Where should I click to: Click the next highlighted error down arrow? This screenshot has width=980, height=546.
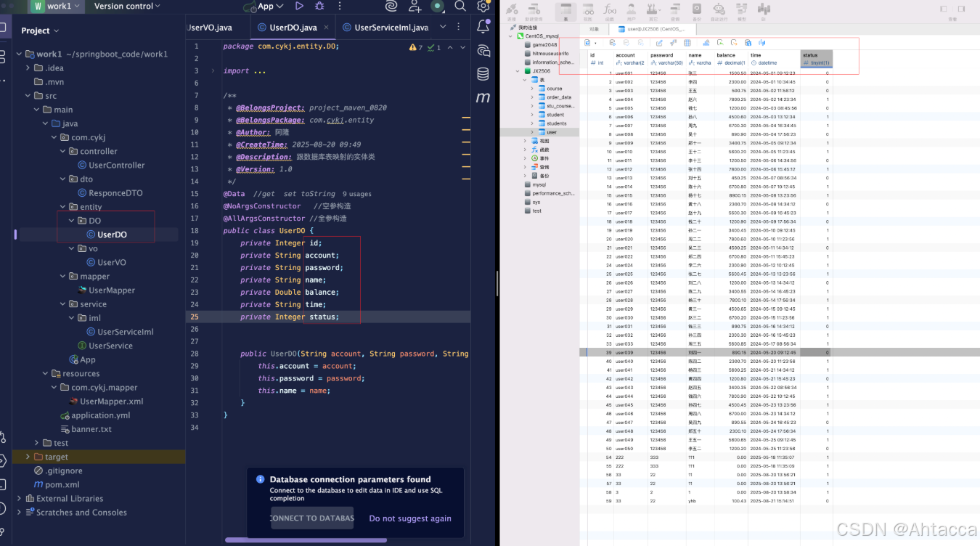point(463,48)
